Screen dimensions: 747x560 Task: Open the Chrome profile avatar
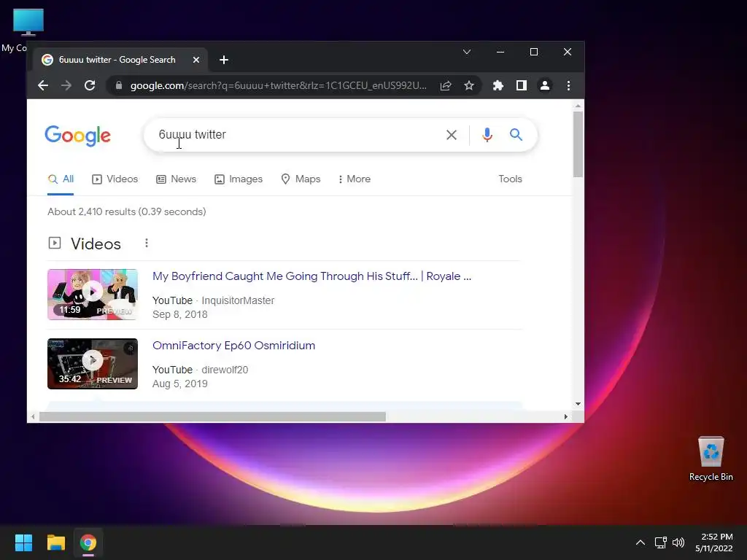[x=544, y=86]
